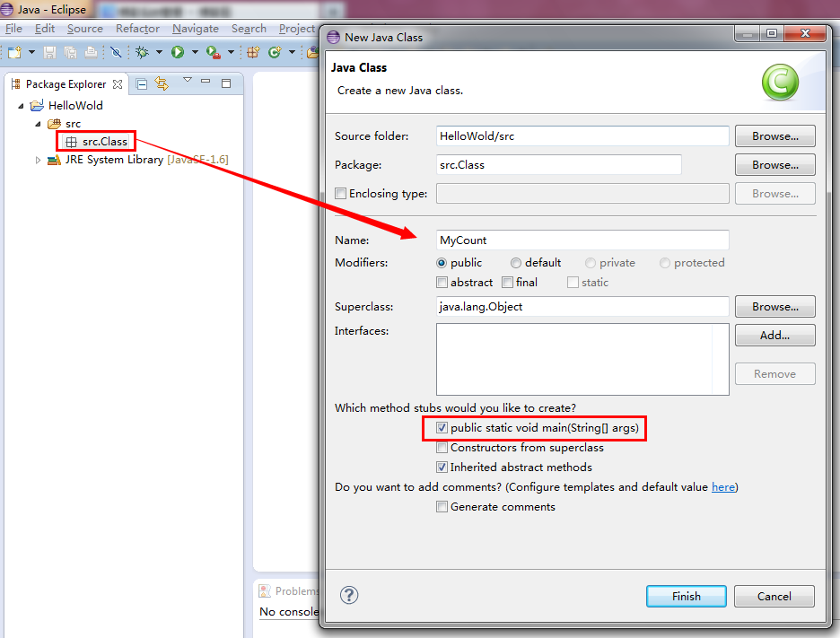Screen dimensions: 840x638
Task: Open the External Tools dropdown arrow
Action: 231,52
